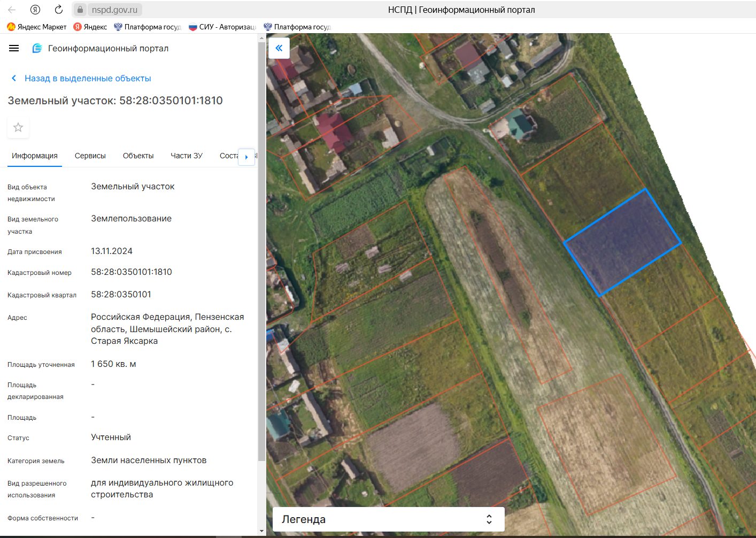Screen dimensions: 756x538
Task: Click the browser back arrow
Action: point(12,10)
